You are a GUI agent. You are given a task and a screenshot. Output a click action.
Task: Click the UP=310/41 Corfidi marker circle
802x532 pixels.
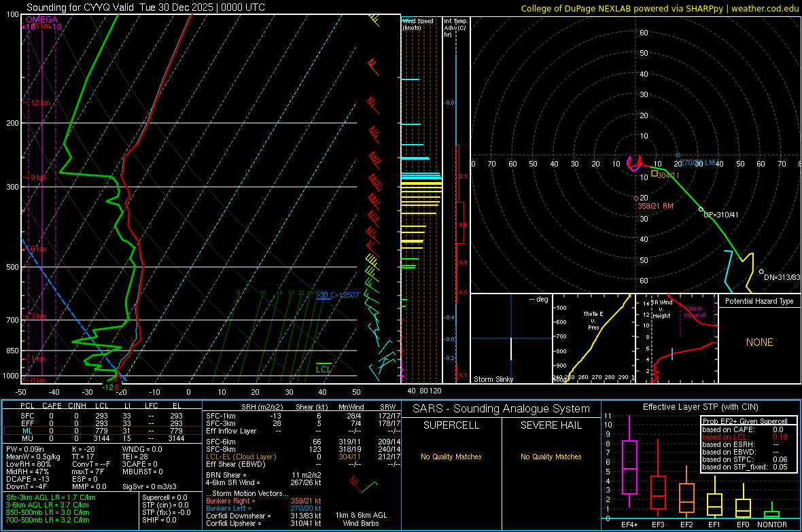(x=701, y=209)
